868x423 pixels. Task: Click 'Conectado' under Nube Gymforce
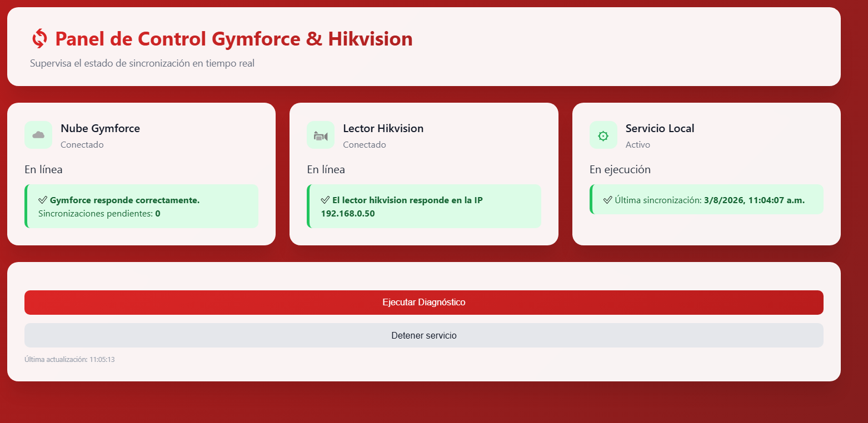tap(82, 144)
